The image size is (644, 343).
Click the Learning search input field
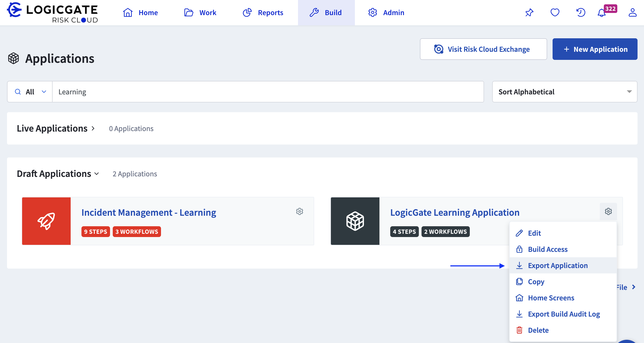(x=268, y=92)
